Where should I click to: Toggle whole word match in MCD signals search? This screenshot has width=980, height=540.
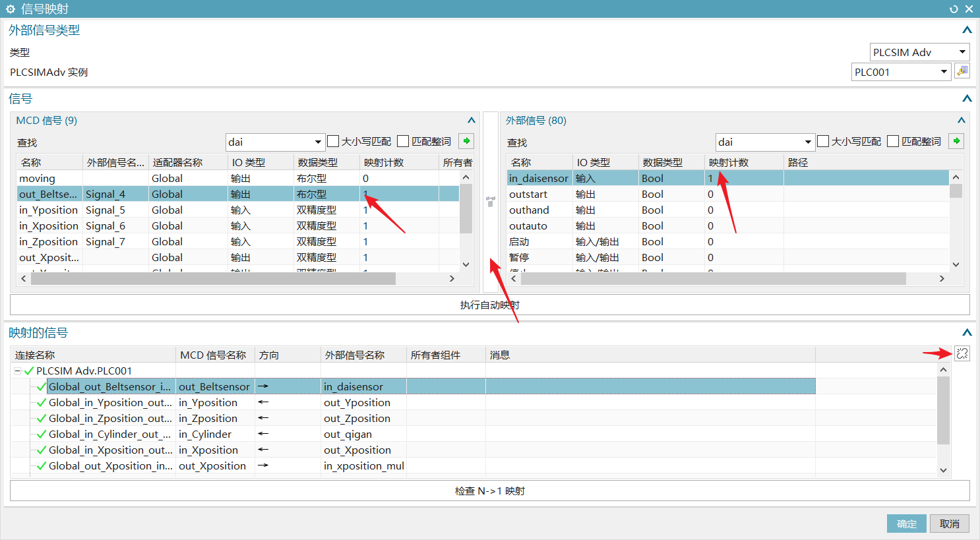pos(403,141)
